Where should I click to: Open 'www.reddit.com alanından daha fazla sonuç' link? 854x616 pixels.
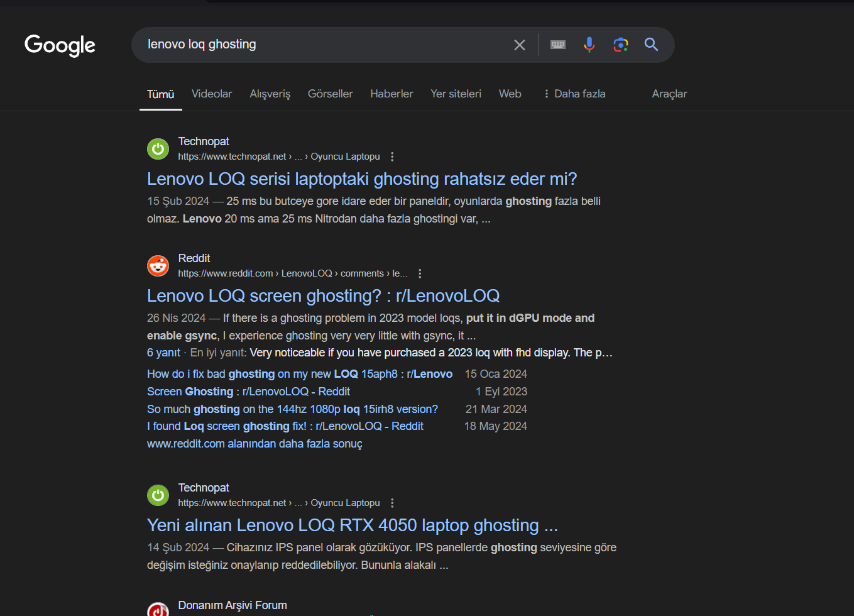(x=255, y=444)
